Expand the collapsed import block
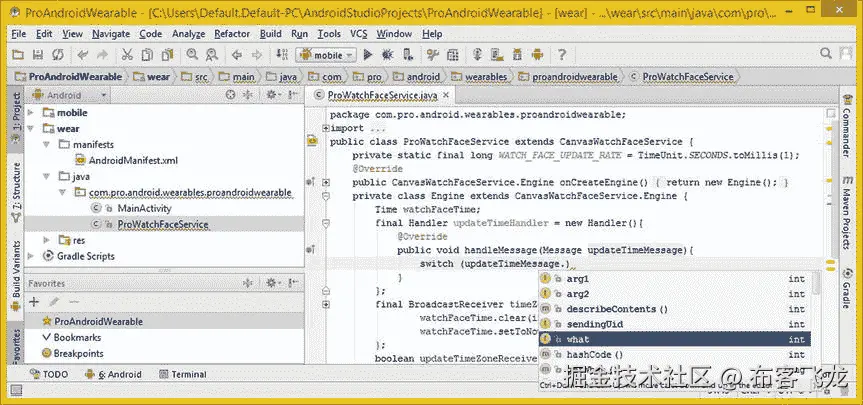The height and width of the screenshot is (405, 863). (x=326, y=128)
